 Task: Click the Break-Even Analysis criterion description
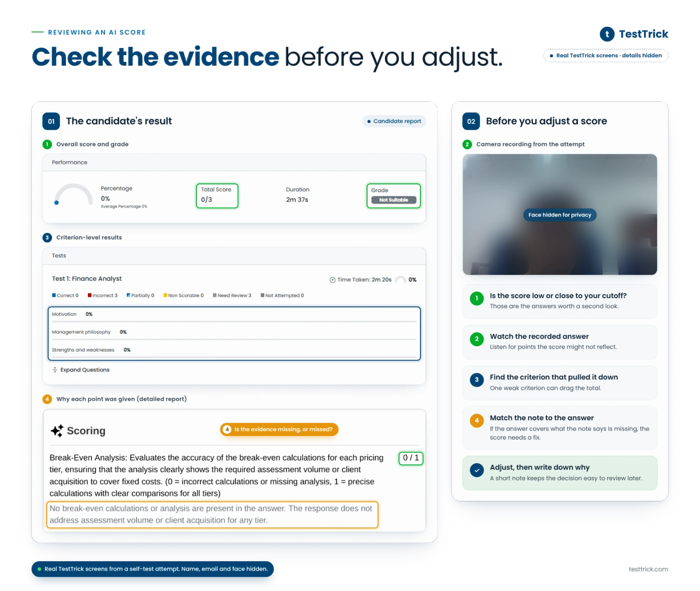coord(217,475)
